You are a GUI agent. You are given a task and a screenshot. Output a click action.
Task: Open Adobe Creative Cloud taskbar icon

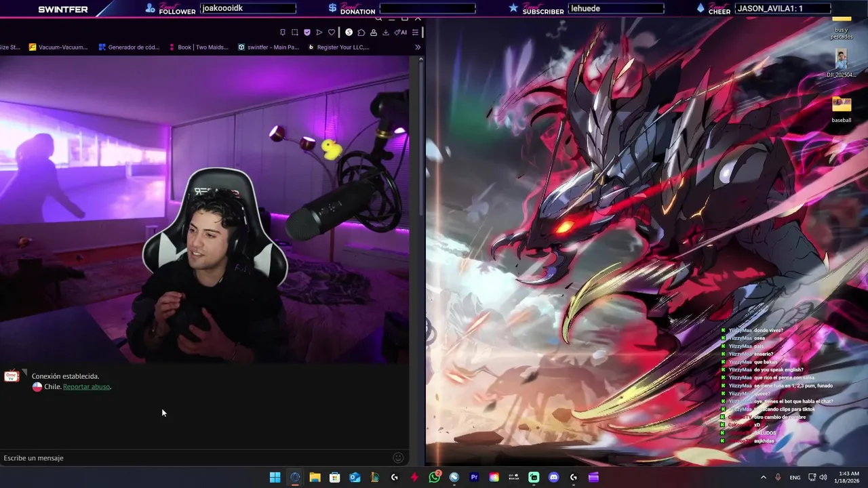coord(494,477)
